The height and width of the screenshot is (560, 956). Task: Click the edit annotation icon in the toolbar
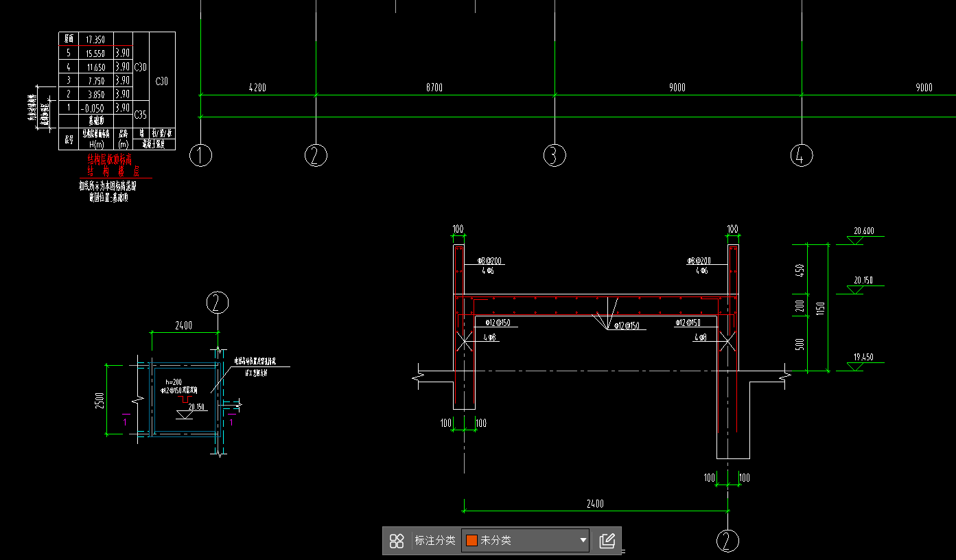coord(607,541)
